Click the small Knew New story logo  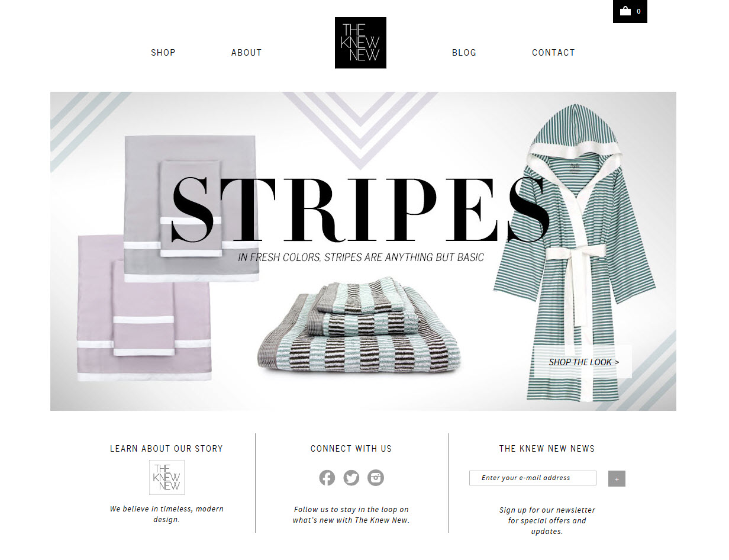coord(167,477)
